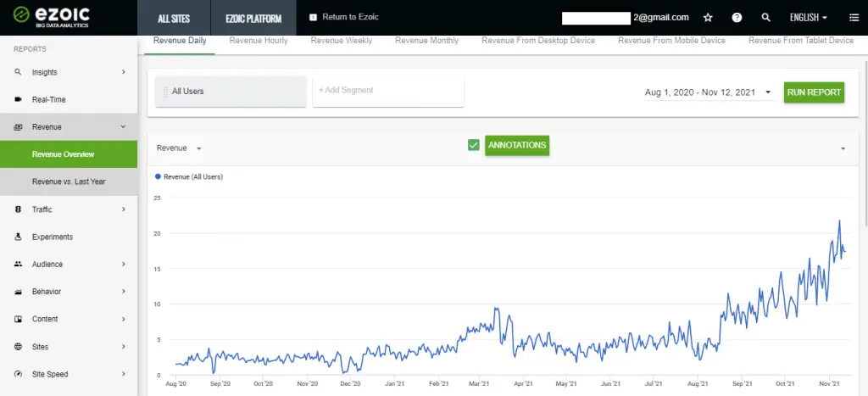Switch to Revenue Hourly tab
This screenshot has width=868, height=396.
(x=259, y=41)
